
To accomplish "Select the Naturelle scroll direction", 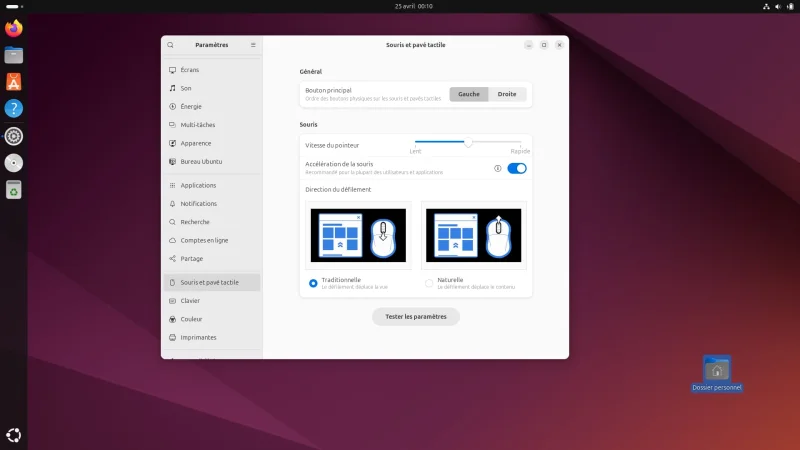I will tap(429, 283).
